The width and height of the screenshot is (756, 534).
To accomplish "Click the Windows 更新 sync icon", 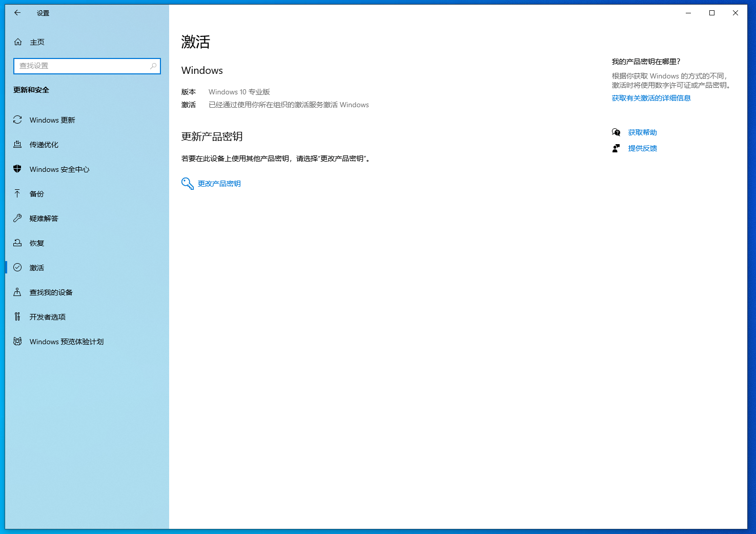I will tap(17, 120).
